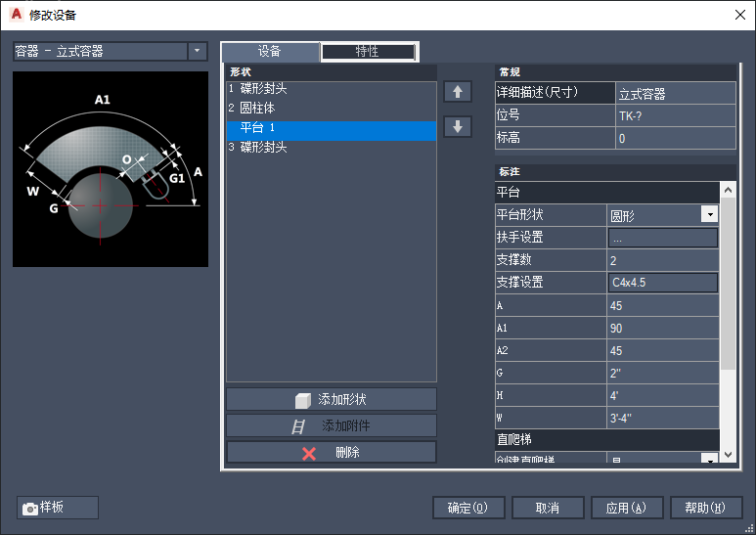This screenshot has width=756, height=535.
Task: Click the 样板 template button
Action: [x=58, y=508]
